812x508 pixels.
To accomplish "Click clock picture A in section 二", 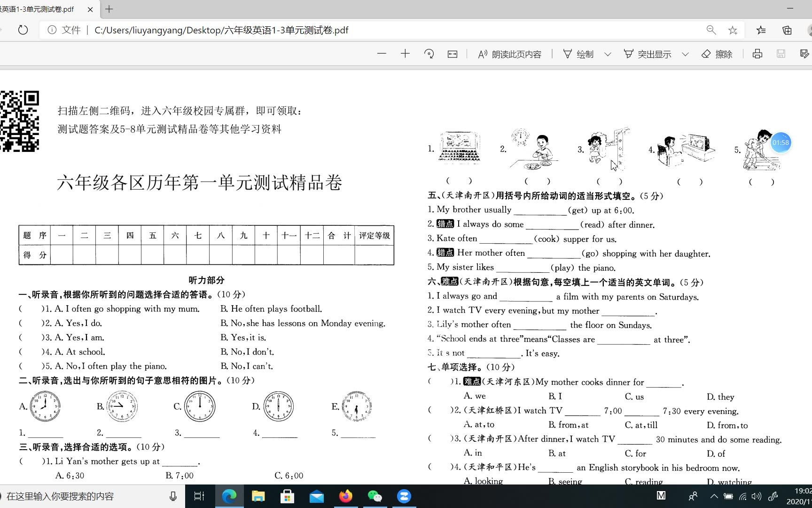I will coord(45,406).
